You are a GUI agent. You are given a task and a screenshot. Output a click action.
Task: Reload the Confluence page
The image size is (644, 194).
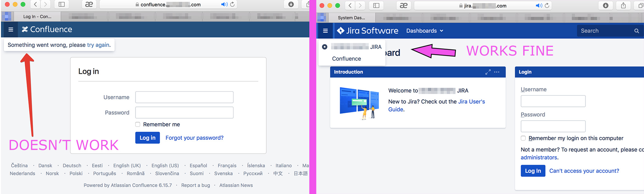(x=232, y=5)
